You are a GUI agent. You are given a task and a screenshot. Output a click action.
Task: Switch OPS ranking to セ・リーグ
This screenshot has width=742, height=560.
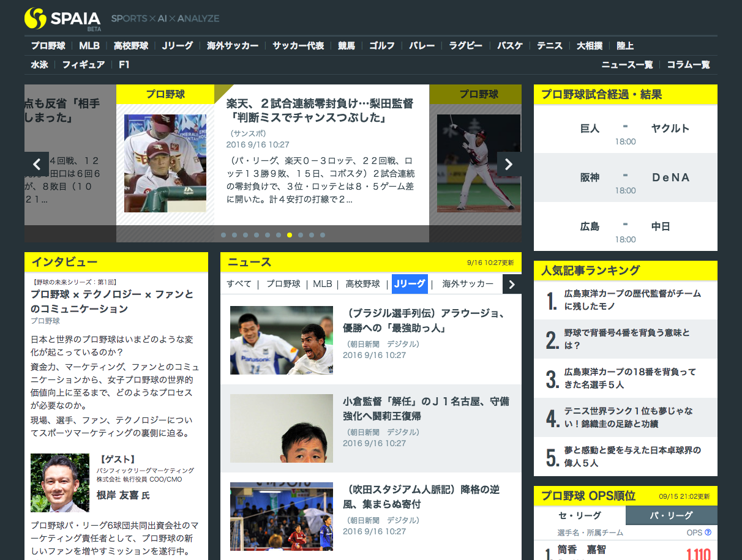click(x=580, y=515)
